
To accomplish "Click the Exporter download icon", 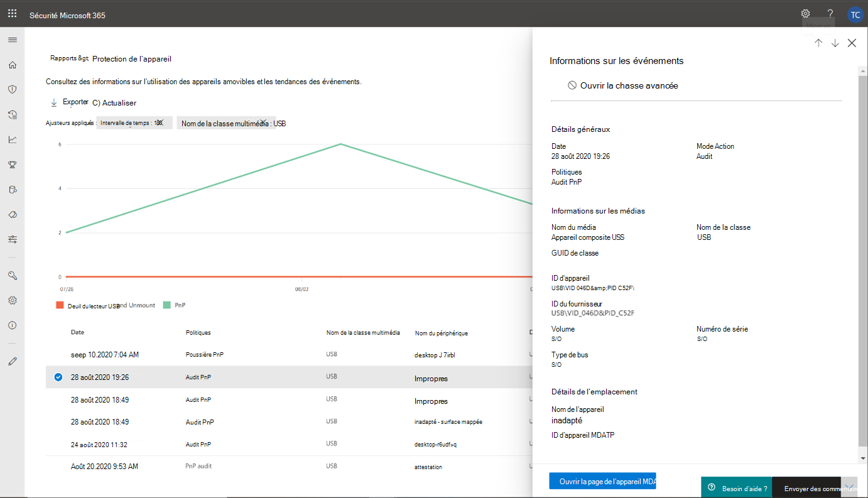I will 54,102.
